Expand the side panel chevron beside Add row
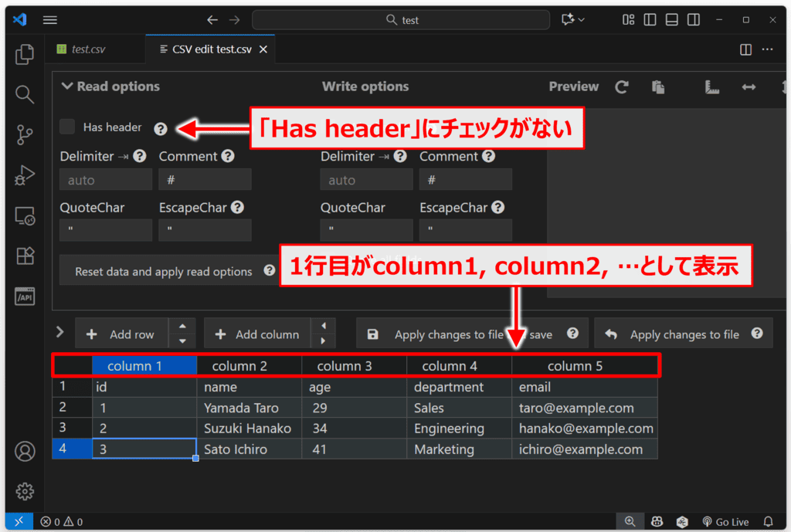Screen dimensions: 791x532 tap(60, 332)
